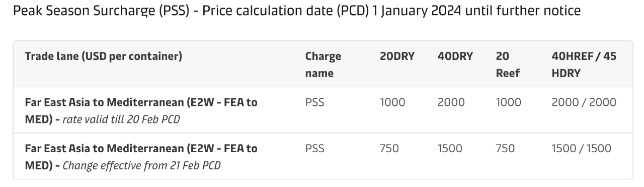This screenshot has height=187, width=644.
Task: Select PSS in the first data row
Action: coord(314,102)
